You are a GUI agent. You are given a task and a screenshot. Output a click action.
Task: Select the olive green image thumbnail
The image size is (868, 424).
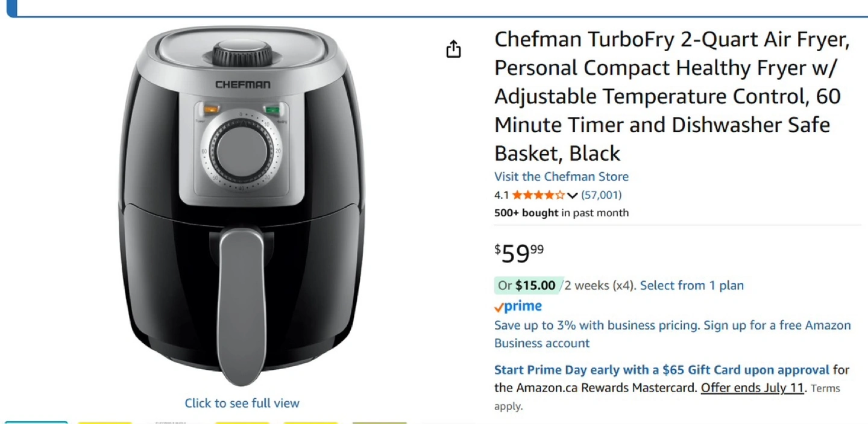point(379,423)
